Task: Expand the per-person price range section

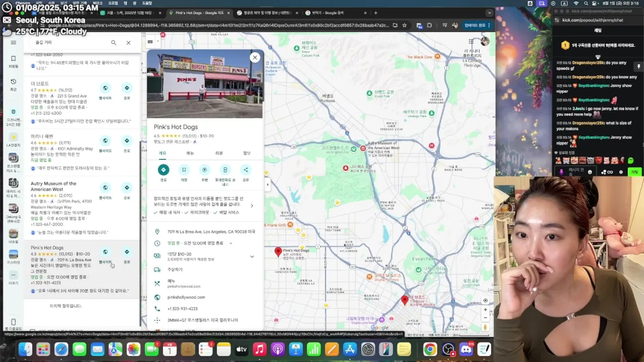Action: [x=252, y=256]
